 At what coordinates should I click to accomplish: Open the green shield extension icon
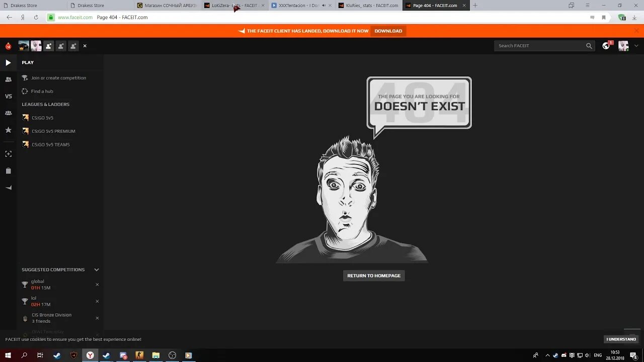(x=622, y=18)
